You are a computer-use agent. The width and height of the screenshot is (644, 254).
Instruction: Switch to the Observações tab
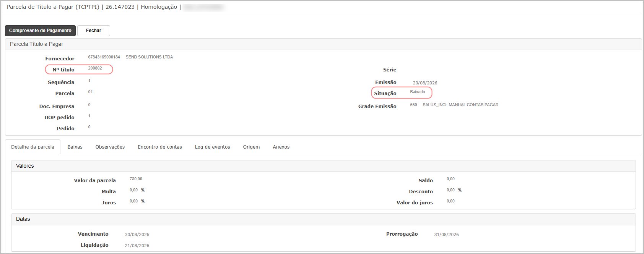[110, 147]
